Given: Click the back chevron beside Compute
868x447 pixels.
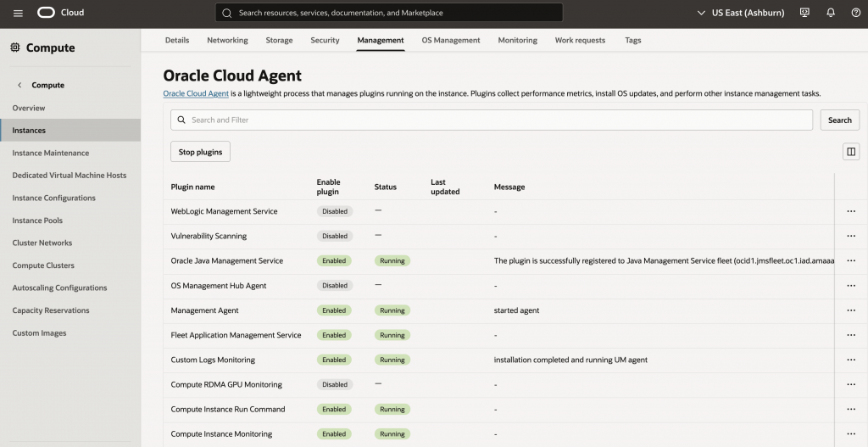Looking at the screenshot, I should coord(20,85).
